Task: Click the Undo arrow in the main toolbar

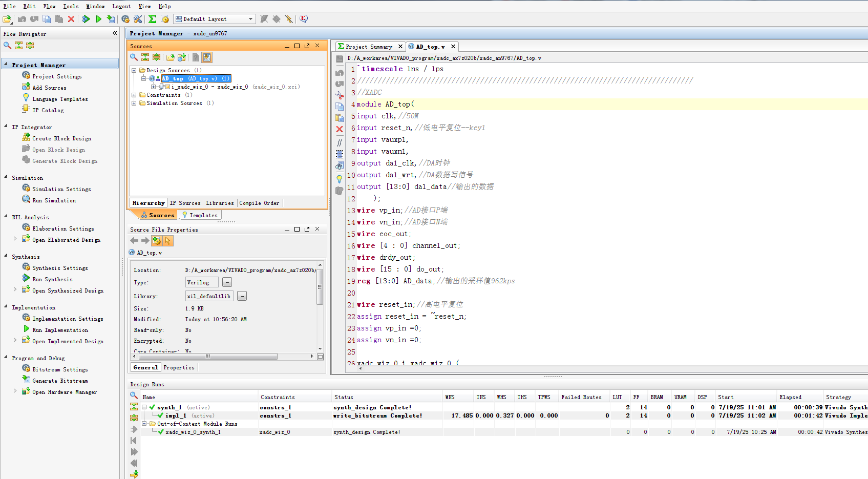Action: click(x=22, y=19)
